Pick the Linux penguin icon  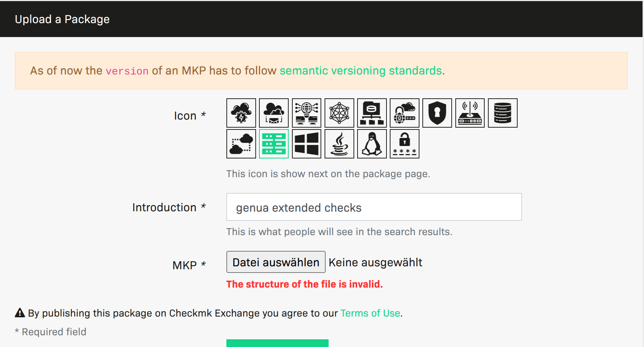(x=372, y=144)
